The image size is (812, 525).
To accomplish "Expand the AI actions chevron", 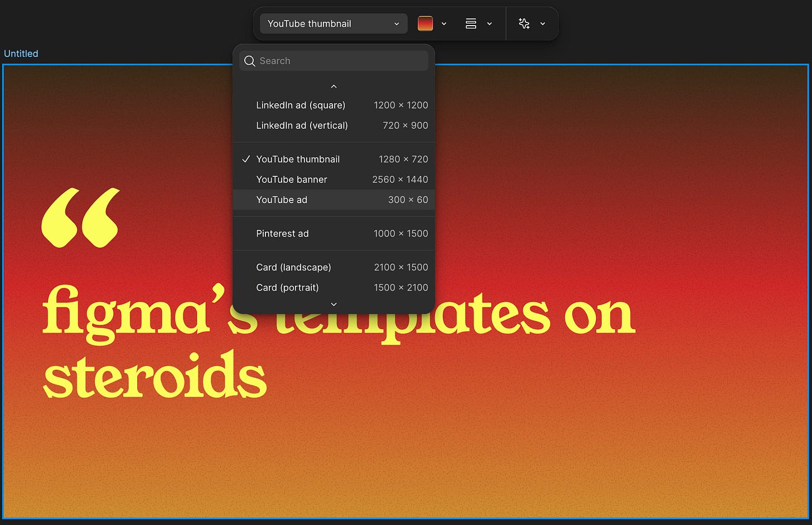I will [543, 23].
